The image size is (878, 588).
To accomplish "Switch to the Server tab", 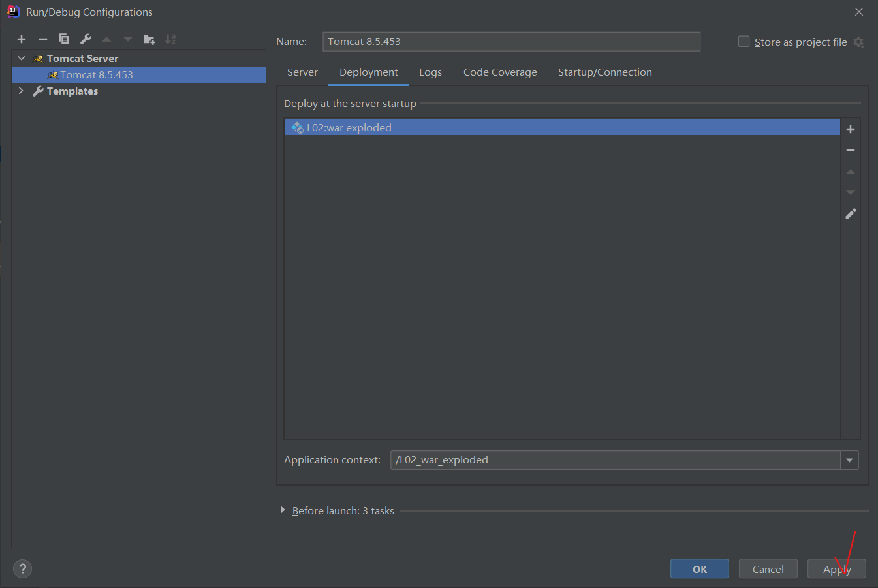I will (x=302, y=72).
